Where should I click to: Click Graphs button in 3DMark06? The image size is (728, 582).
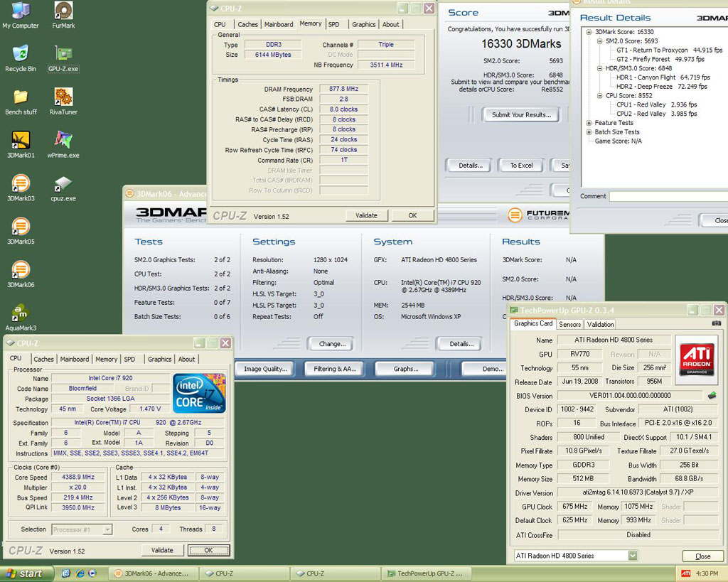[x=405, y=369]
